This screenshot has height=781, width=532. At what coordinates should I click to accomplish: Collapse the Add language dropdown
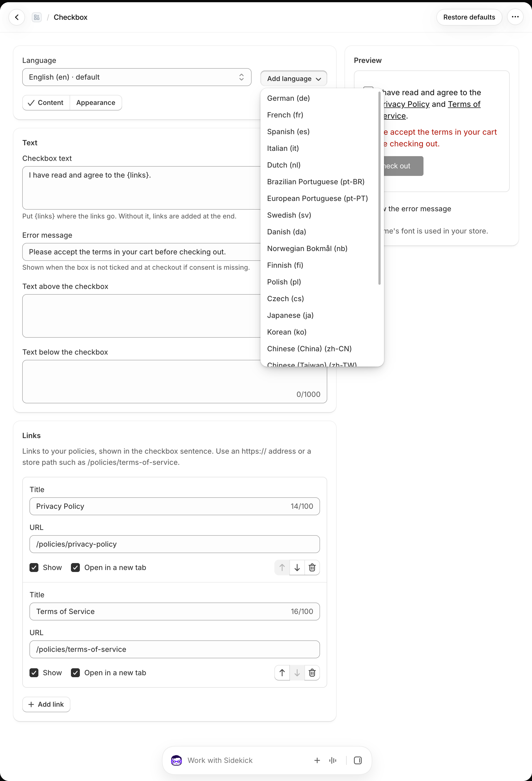[x=294, y=79]
